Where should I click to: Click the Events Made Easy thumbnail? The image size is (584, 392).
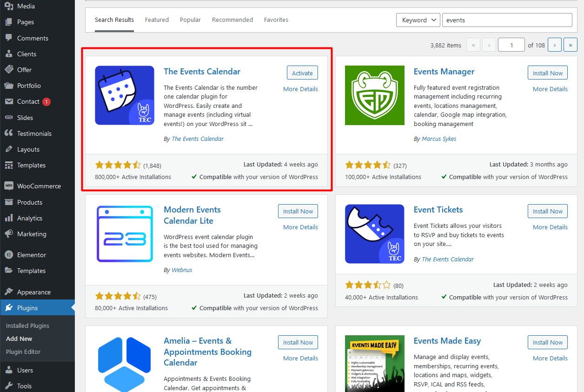tap(375, 364)
